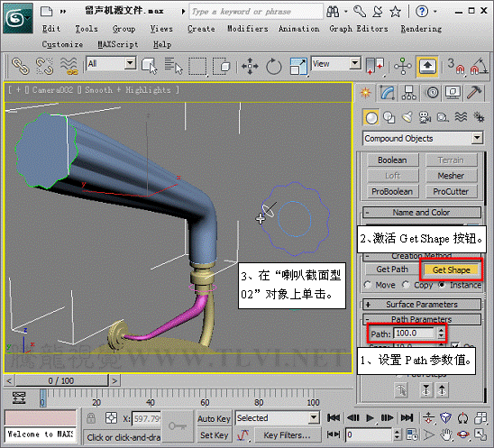The height and width of the screenshot is (448, 494).
Task: Select the Bind to Space Warp tool
Action: [69, 66]
